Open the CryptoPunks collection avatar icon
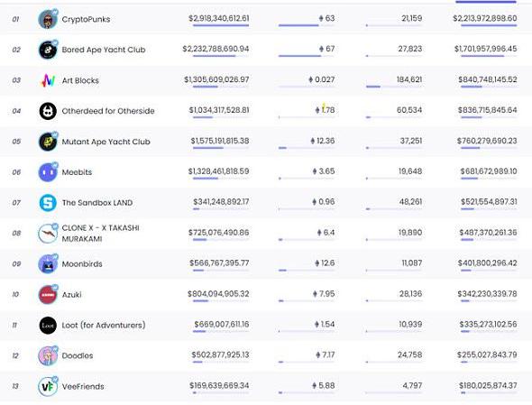 click(48, 19)
